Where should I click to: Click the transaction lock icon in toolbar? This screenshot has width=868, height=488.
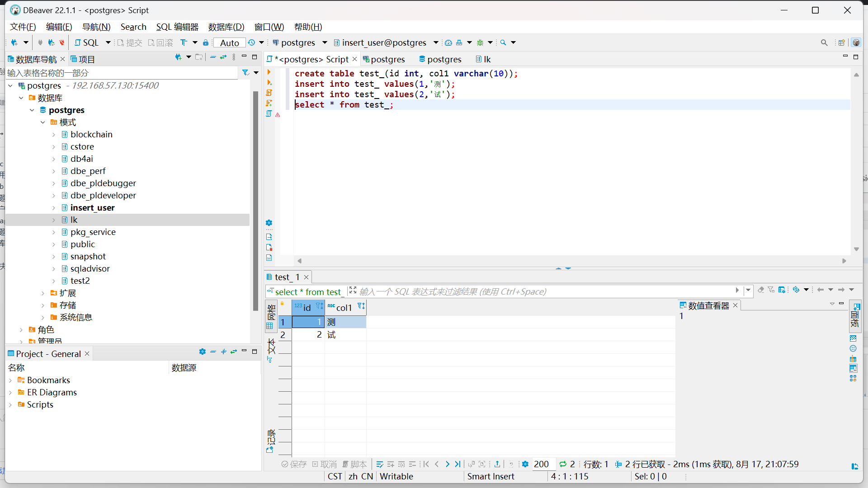click(x=206, y=42)
